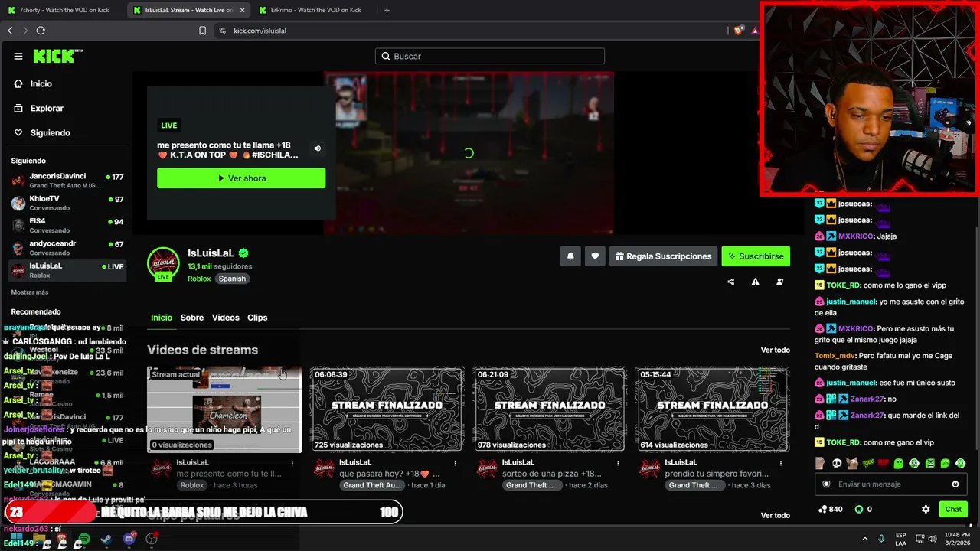This screenshot has height=551, width=980.
Task: Open the emoji picker in chat box
Action: pos(955,484)
